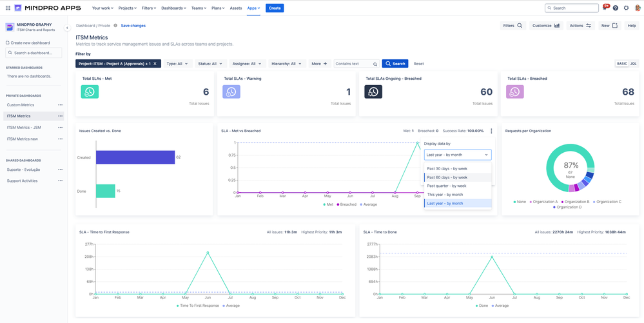Image resolution: width=644 pixels, height=323 pixels.
Task: Click the Total SLAs - Breached purple icon
Action: [514, 92]
